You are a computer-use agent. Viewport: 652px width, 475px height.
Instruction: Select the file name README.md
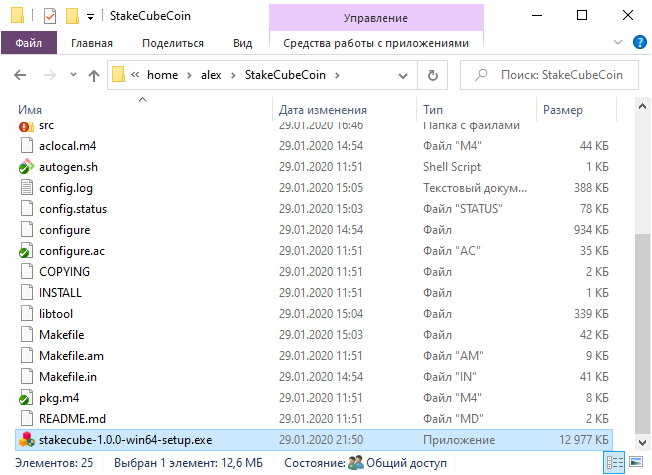[x=72, y=418]
